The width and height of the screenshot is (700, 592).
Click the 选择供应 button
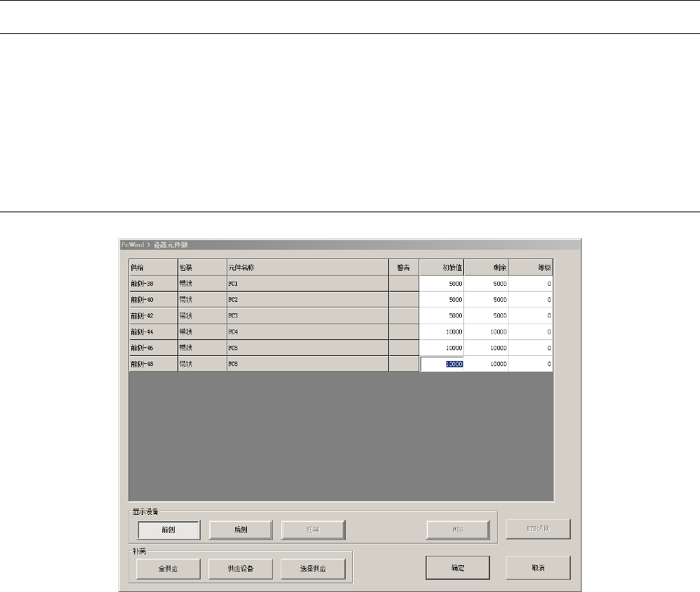pos(313,569)
